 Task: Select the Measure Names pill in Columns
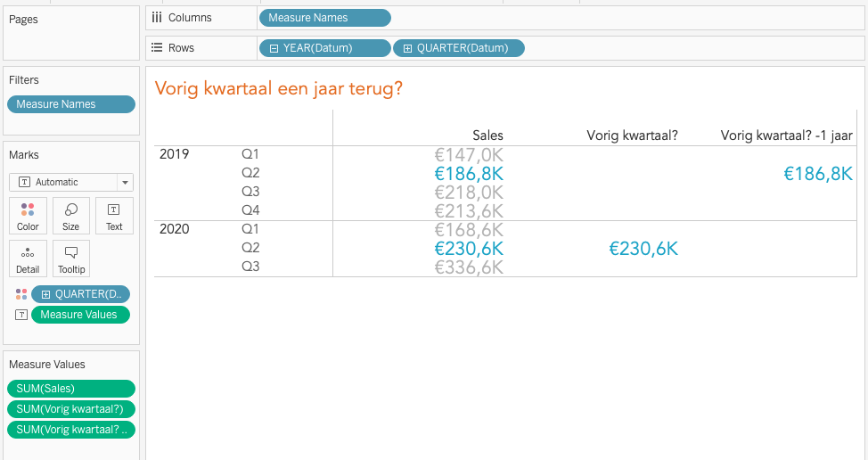click(x=324, y=18)
